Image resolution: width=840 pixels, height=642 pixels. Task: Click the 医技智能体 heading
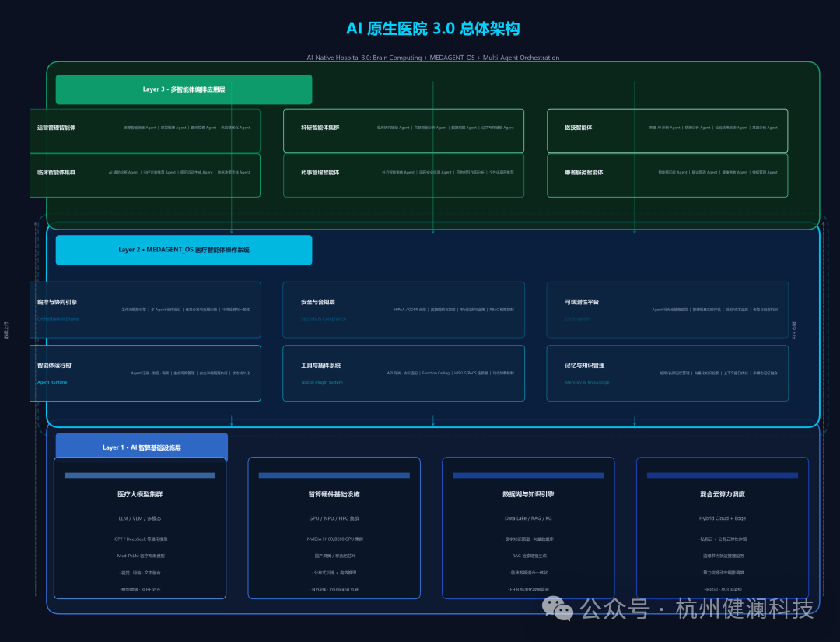(578, 128)
